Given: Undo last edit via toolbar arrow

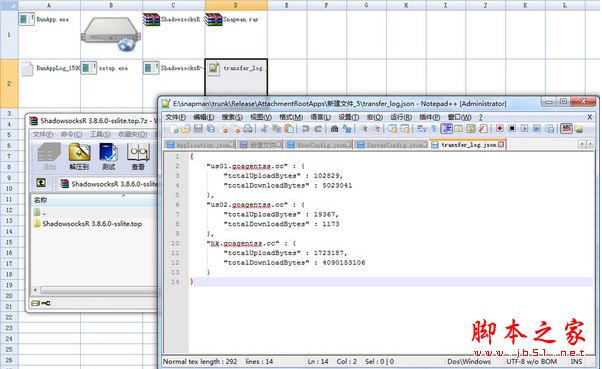Looking at the screenshot, I should (x=305, y=129).
